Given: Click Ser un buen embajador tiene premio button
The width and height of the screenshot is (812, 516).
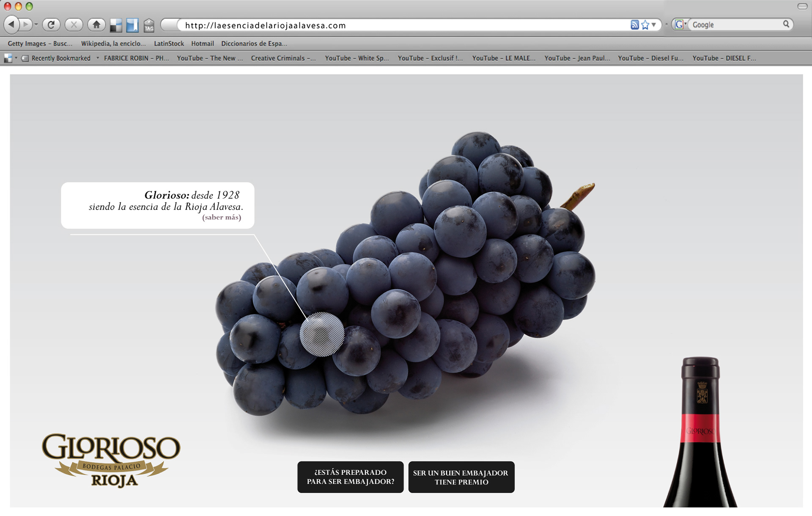Looking at the screenshot, I should [461, 477].
